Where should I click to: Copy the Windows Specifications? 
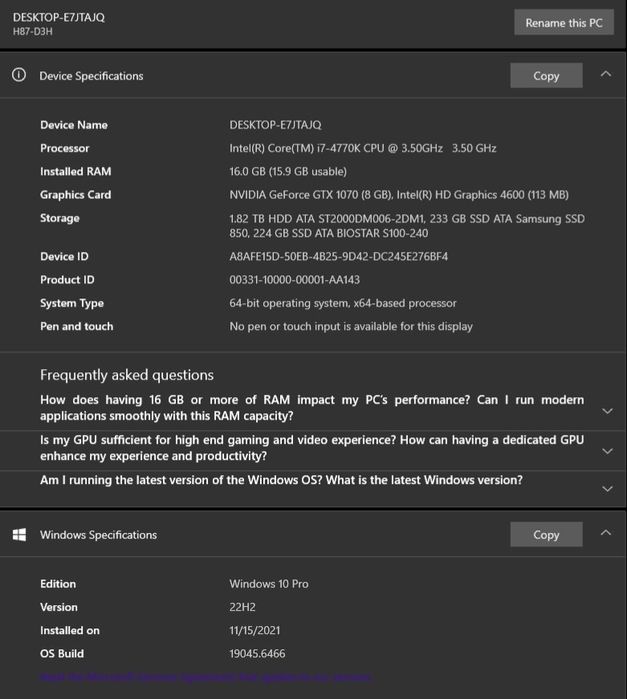point(546,534)
